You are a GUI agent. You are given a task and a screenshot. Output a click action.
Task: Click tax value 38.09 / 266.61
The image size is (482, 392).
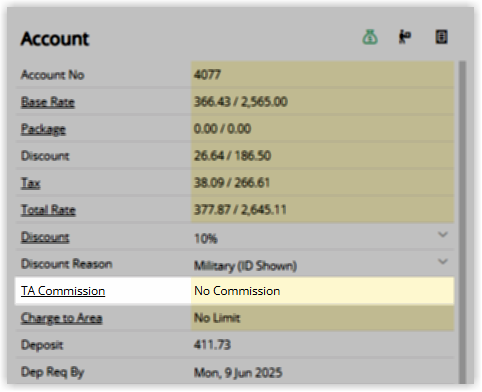tap(232, 183)
